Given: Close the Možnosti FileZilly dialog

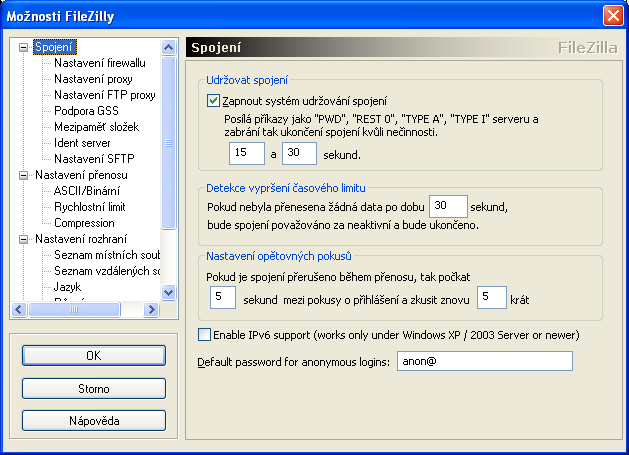Looking at the screenshot, I should tap(612, 15).
